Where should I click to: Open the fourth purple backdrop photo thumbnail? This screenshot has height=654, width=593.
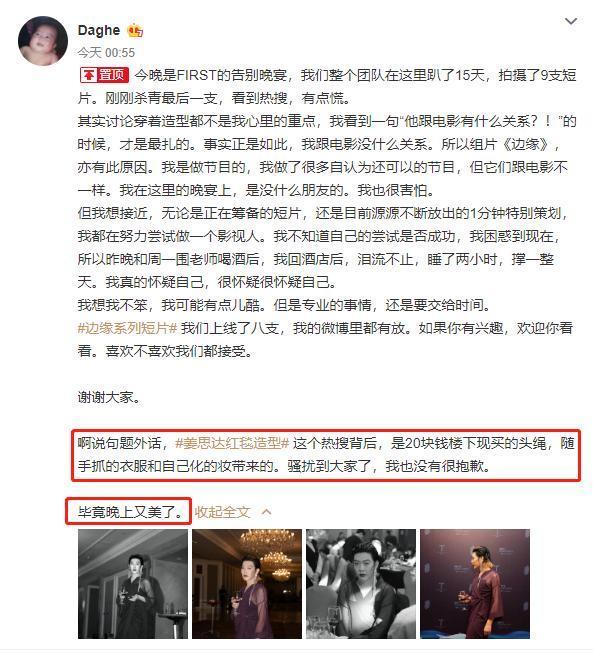[x=475, y=584]
